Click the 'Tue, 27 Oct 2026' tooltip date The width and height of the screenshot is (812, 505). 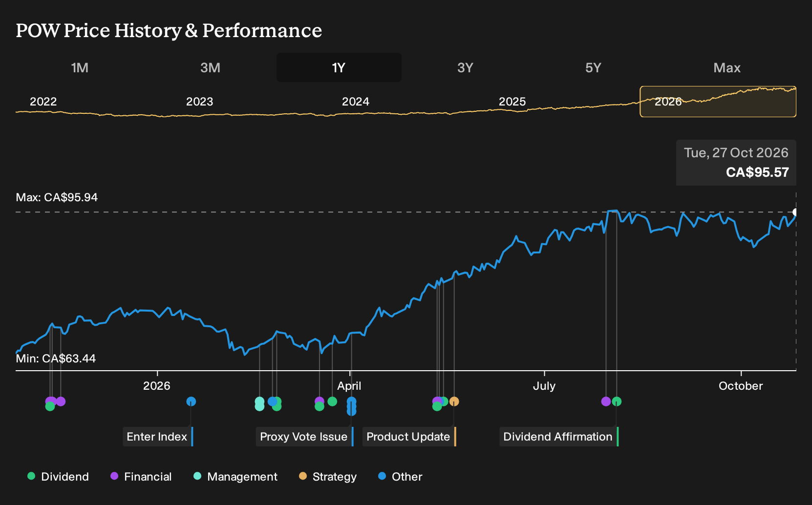tap(736, 153)
